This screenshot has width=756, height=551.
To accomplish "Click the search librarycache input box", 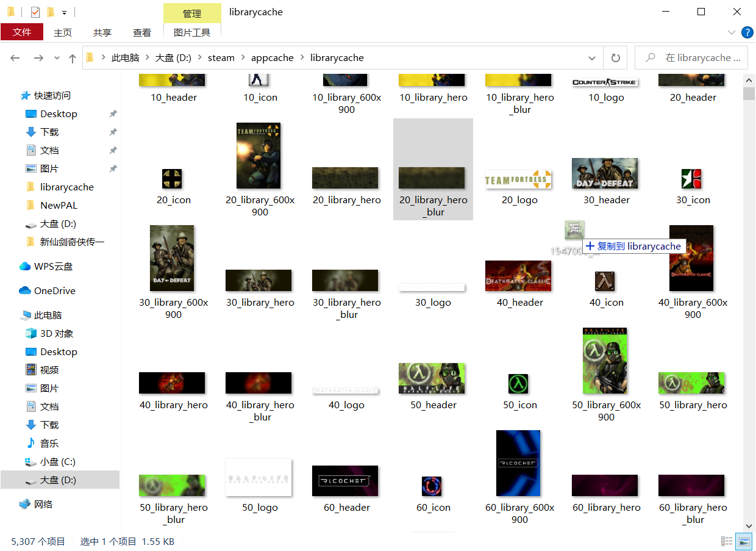I will point(691,58).
